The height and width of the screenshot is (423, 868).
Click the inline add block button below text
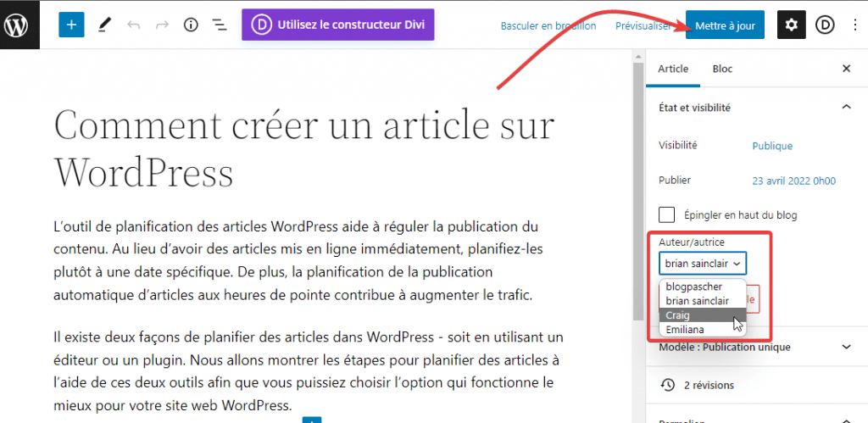pos(312,420)
